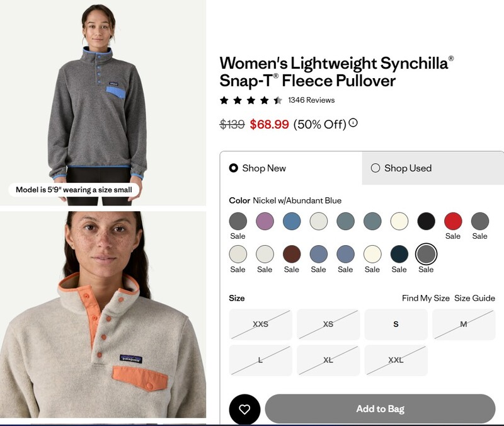
Task: Click the star rating icons
Action: pos(251,100)
